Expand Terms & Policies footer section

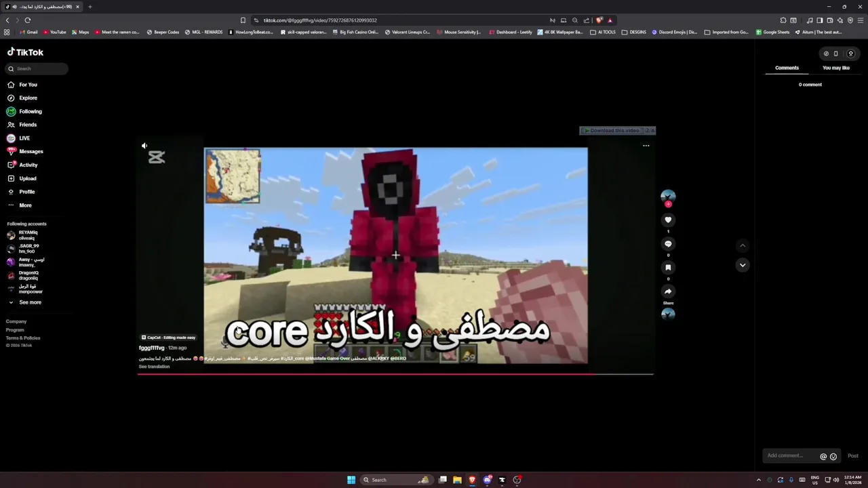point(23,338)
